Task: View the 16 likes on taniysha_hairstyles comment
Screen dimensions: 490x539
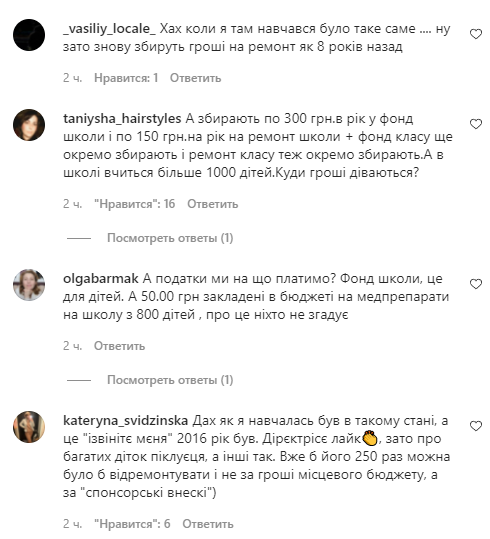Action: [134, 204]
